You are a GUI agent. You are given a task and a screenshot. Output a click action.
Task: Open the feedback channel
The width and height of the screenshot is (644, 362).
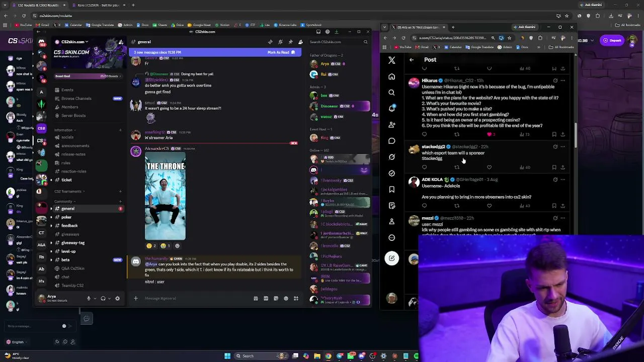click(69, 226)
